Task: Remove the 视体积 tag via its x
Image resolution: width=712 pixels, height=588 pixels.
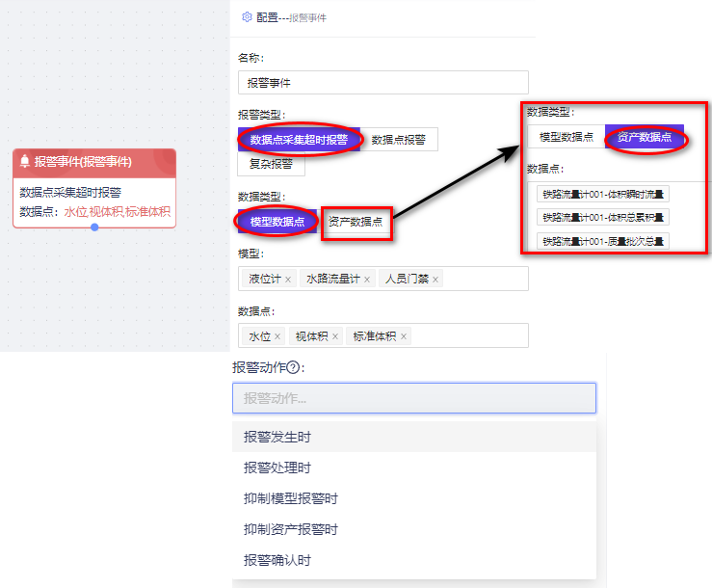Action: 335,336
